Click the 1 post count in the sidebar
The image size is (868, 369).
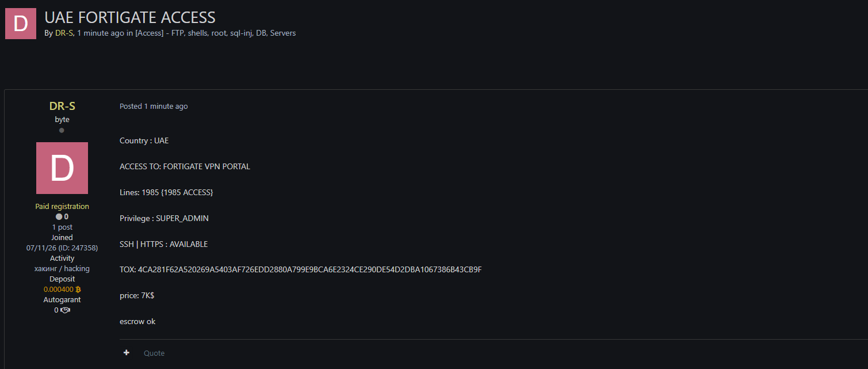coord(62,227)
